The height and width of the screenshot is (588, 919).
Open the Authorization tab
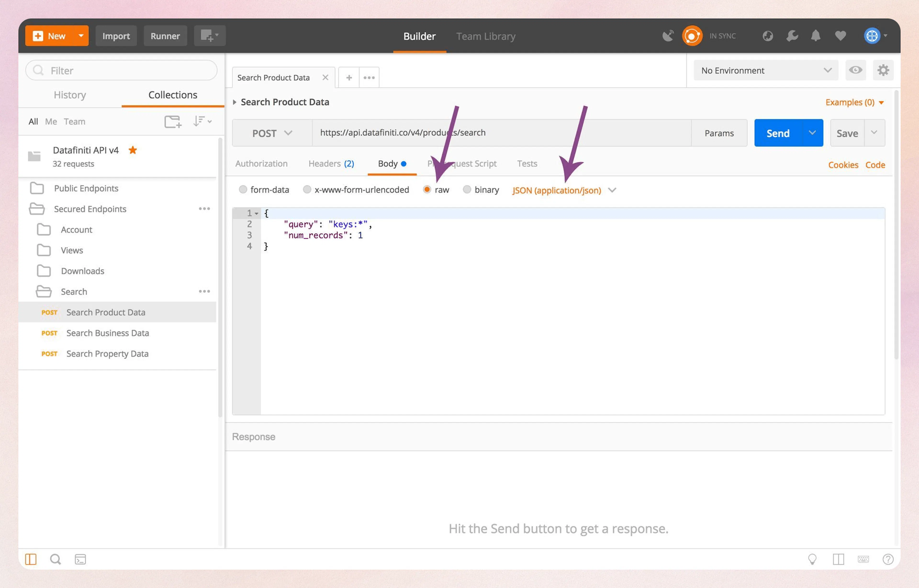coord(262,163)
